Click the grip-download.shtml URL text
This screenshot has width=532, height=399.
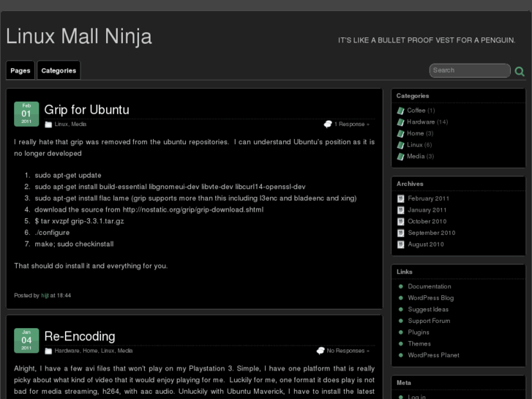[192, 210]
